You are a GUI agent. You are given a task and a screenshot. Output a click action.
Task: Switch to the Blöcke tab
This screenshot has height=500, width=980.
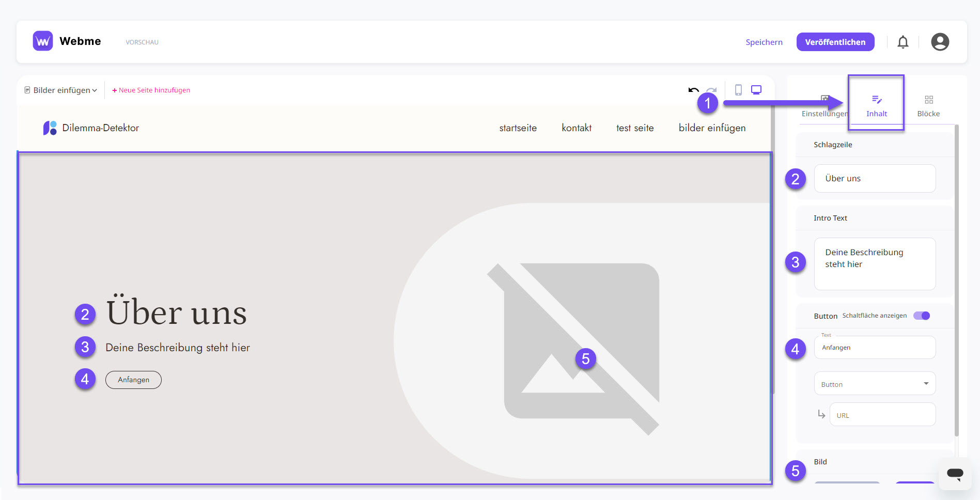928,106
